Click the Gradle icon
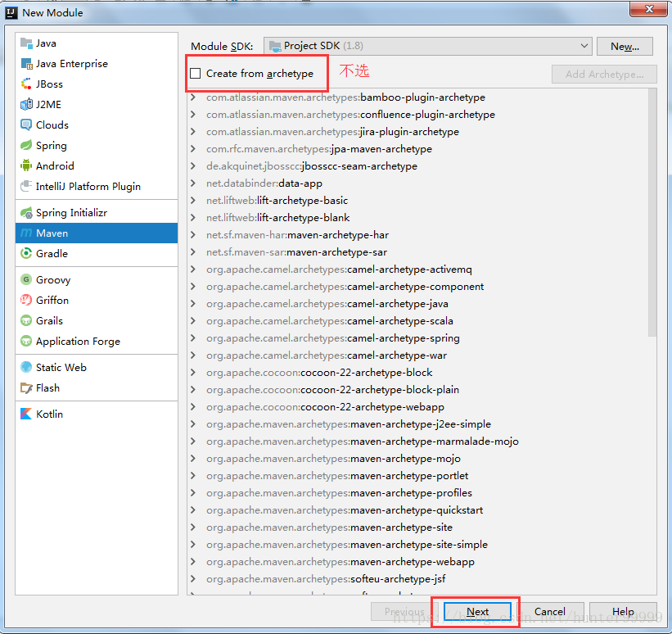Screen dimensions: 672x634 [26, 253]
